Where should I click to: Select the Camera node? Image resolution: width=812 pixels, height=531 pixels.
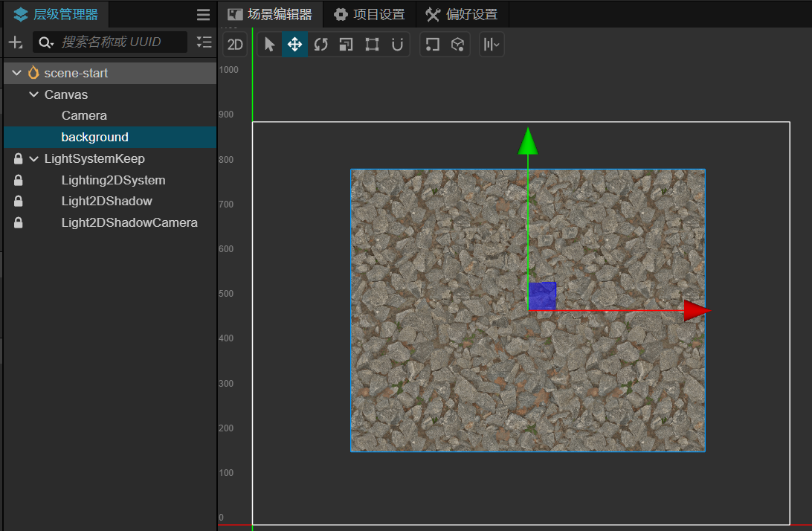click(x=84, y=115)
